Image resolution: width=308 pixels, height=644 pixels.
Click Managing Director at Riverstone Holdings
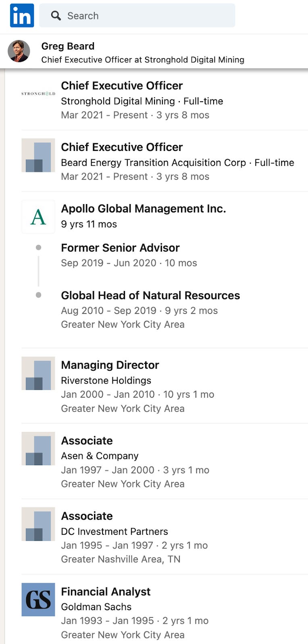coord(110,365)
